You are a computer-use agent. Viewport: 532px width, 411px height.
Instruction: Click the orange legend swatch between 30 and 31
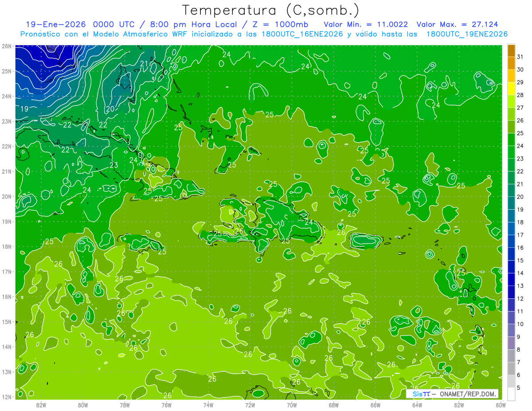point(511,63)
